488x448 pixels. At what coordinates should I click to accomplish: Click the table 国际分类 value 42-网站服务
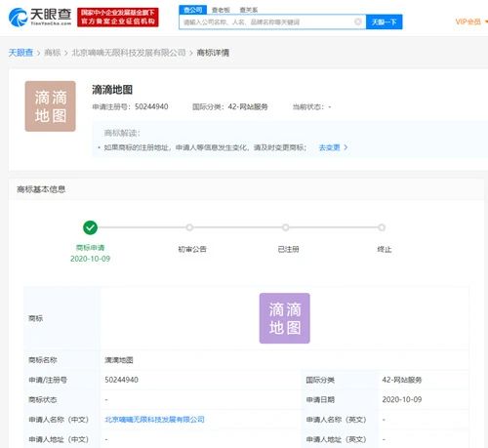[x=402, y=380]
